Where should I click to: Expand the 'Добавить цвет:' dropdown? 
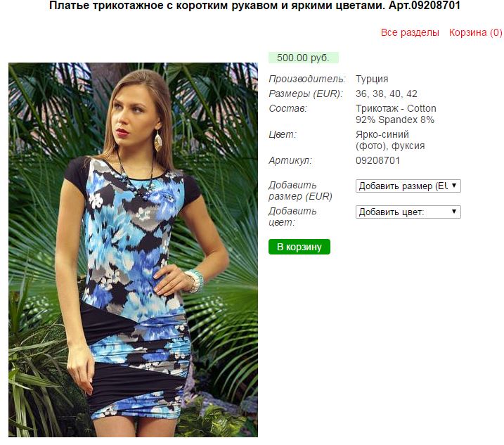pos(408,212)
